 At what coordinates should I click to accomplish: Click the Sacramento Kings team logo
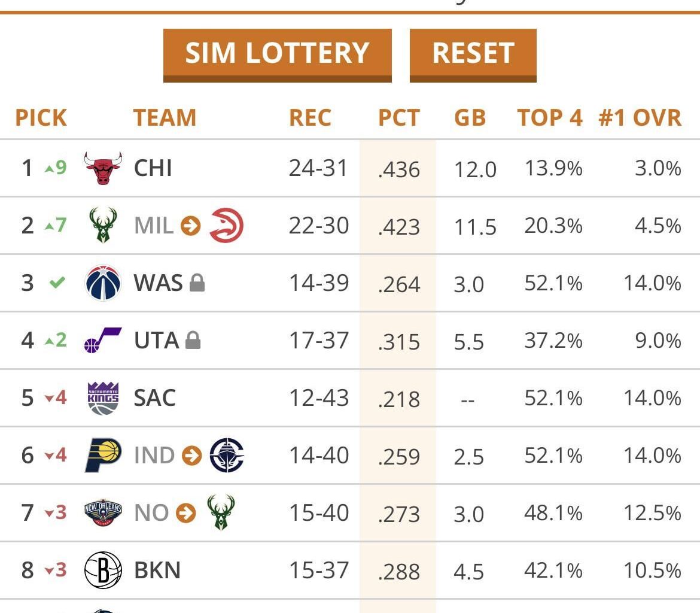point(103,398)
